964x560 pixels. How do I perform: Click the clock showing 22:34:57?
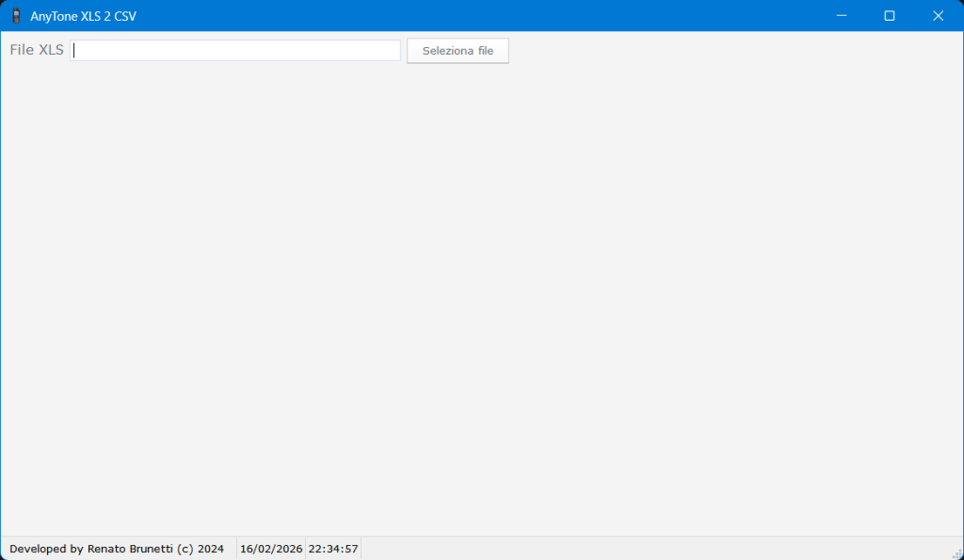332,548
